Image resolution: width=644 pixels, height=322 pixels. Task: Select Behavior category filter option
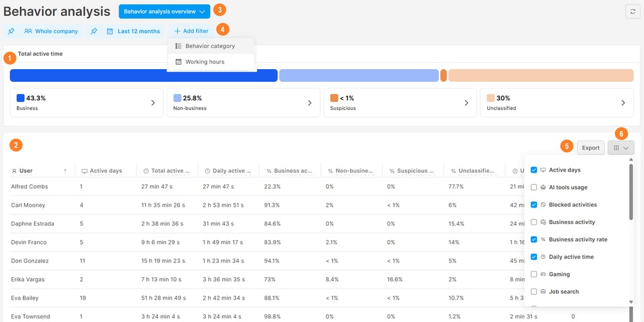211,46
